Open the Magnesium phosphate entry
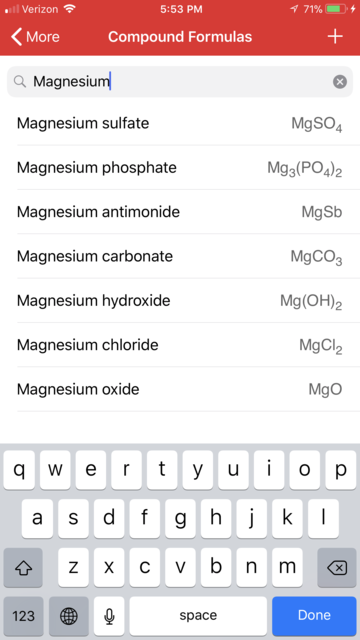This screenshot has width=360, height=640. coord(180,167)
